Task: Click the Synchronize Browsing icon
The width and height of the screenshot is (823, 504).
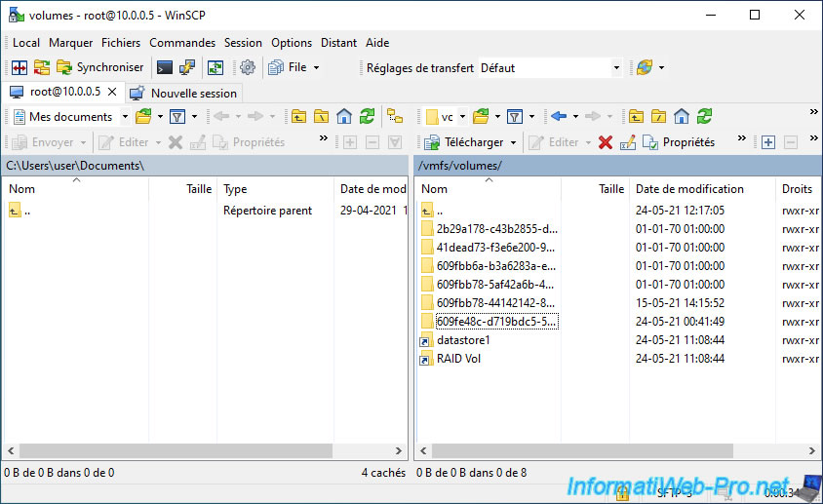Action: (x=42, y=67)
